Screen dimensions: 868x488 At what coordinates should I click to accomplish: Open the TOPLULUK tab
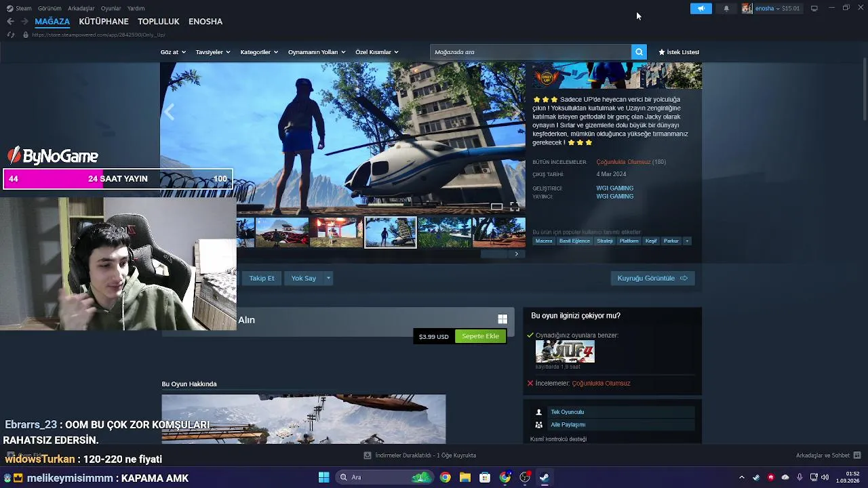click(159, 21)
